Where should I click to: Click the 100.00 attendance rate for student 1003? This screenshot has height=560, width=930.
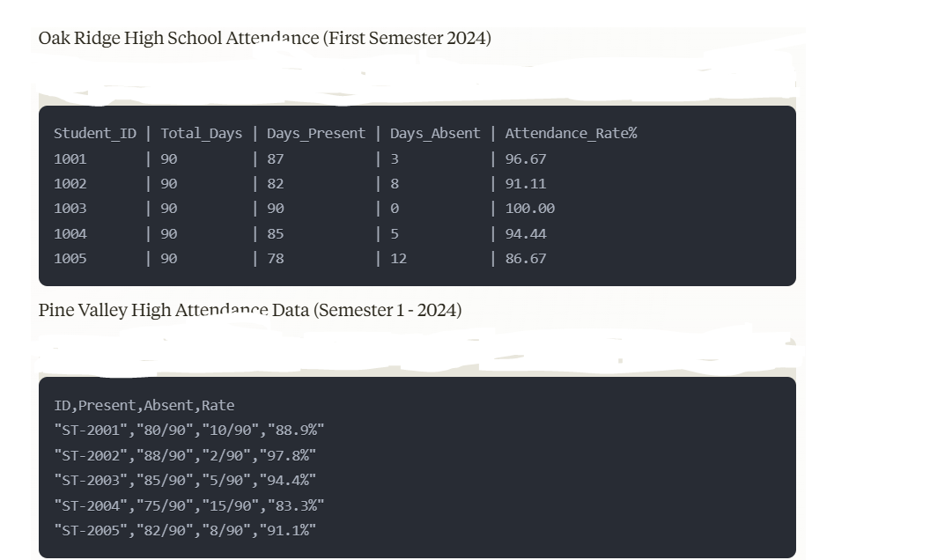click(529, 209)
